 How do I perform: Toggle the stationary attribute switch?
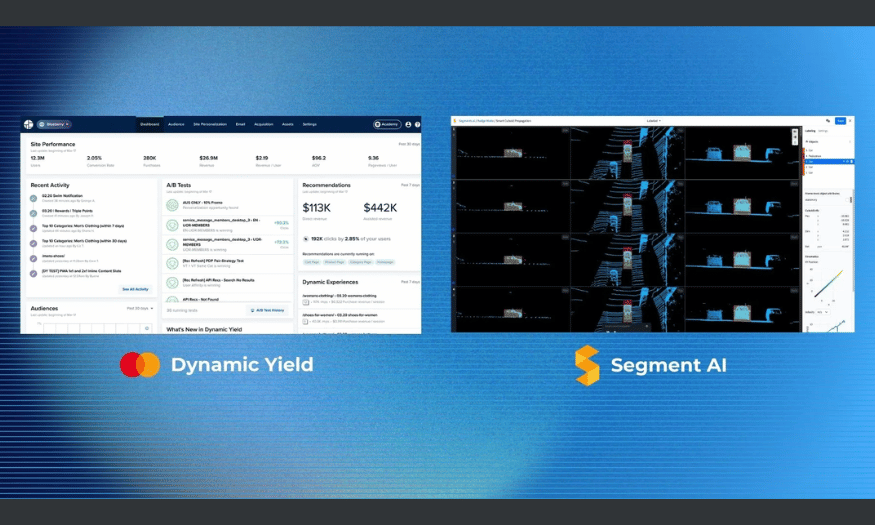(847, 200)
